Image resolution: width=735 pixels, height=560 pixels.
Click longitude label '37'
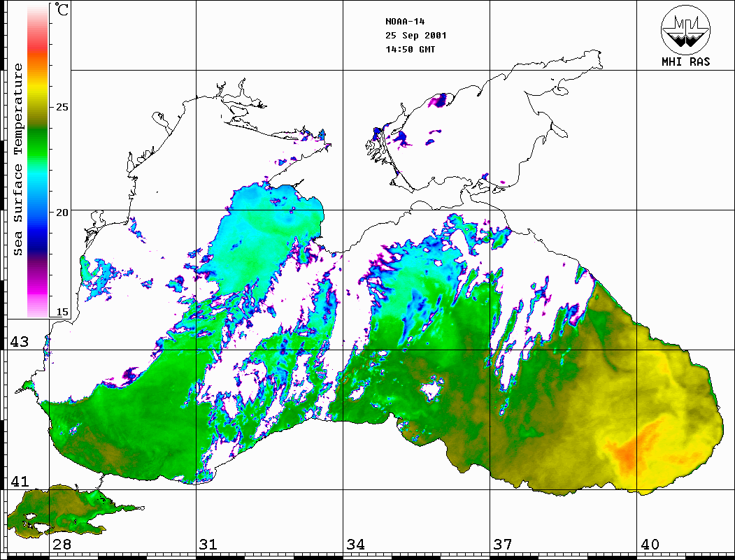[x=503, y=544]
